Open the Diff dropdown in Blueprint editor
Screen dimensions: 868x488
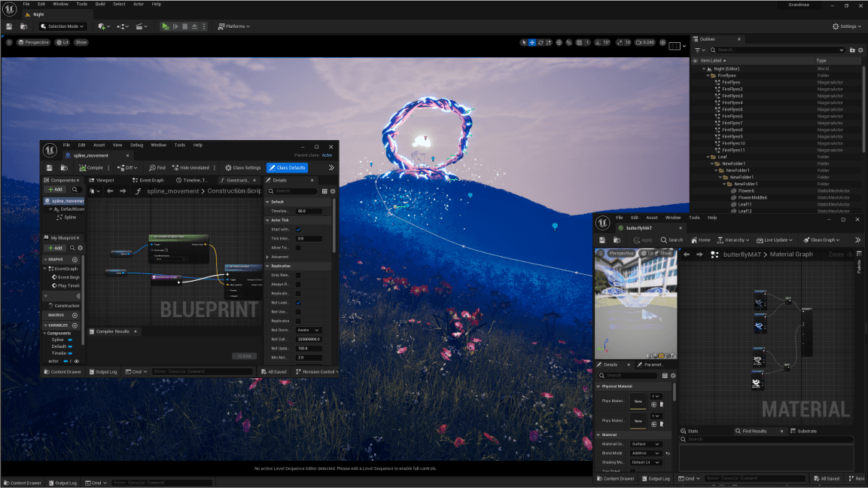(x=128, y=168)
